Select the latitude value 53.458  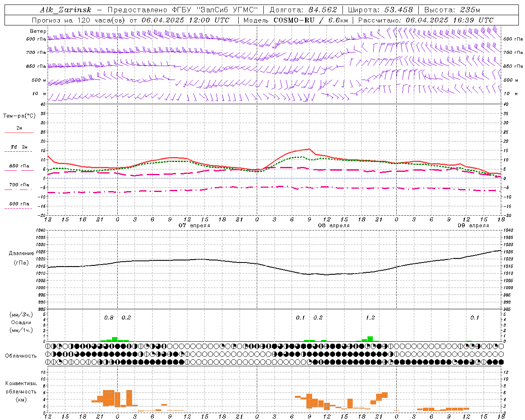(398, 10)
